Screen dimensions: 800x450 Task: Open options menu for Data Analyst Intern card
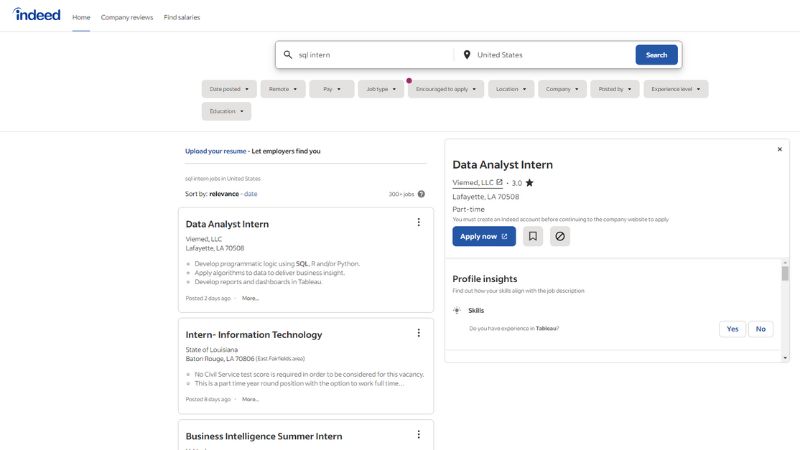[418, 222]
